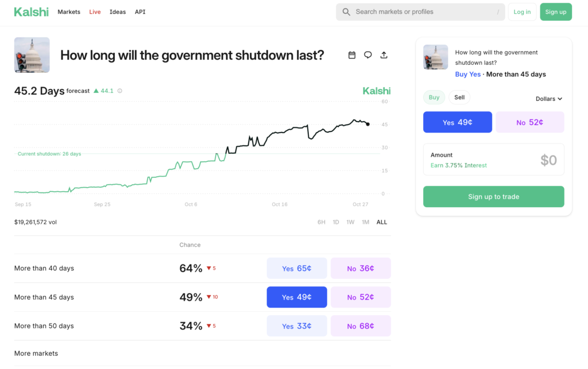
Task: Open the Markets menu item
Action: 69,11
